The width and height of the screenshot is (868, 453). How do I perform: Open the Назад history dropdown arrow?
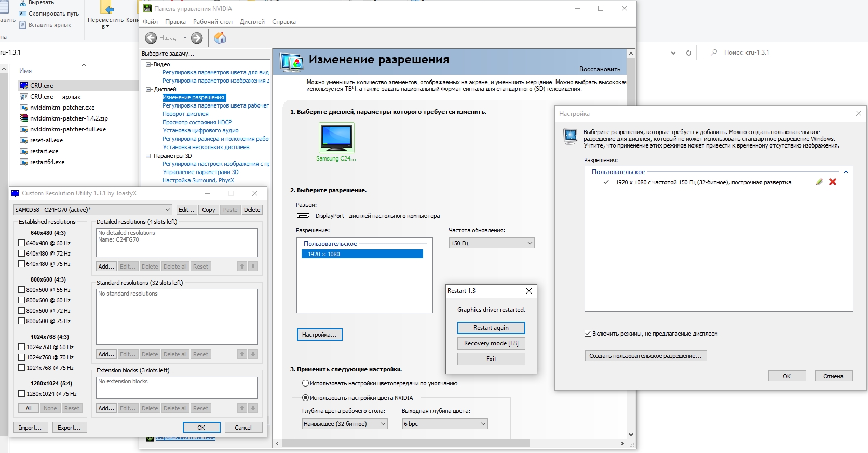tap(185, 38)
